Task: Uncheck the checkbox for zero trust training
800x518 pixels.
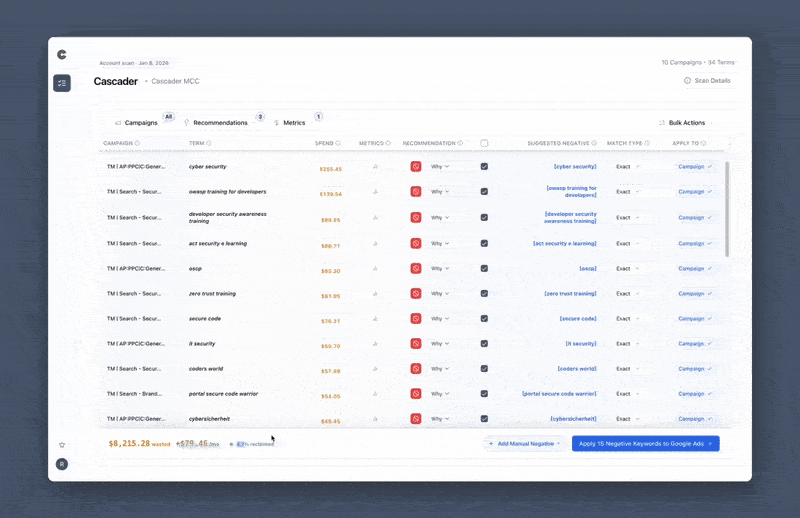Action: [x=484, y=294]
